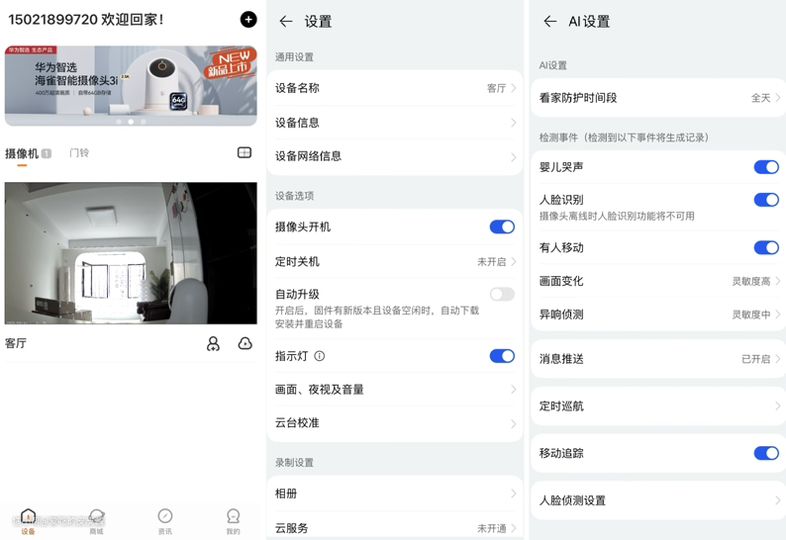Screen dimensions: 786x540
Task: Open the 我的 profile tab icon
Action: 233,516
